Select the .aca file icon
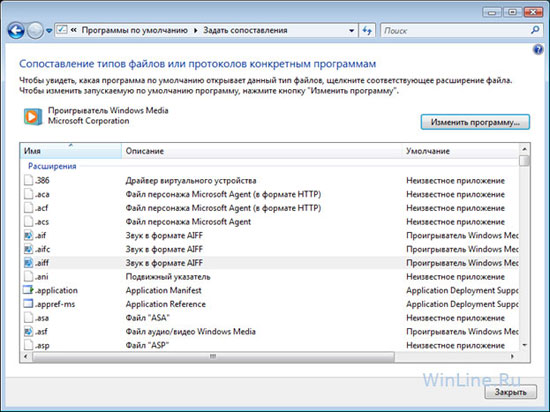Screen dimensions: 550x412 pyautogui.click(x=28, y=194)
